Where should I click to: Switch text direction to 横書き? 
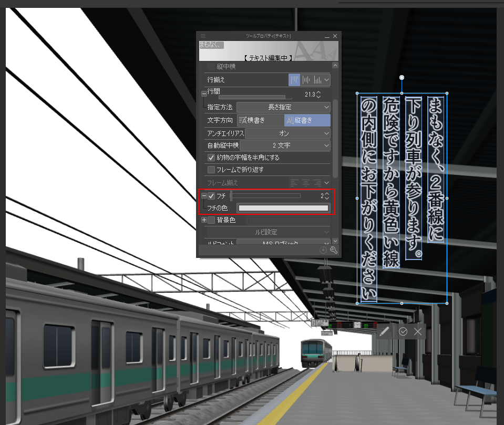coord(261,120)
